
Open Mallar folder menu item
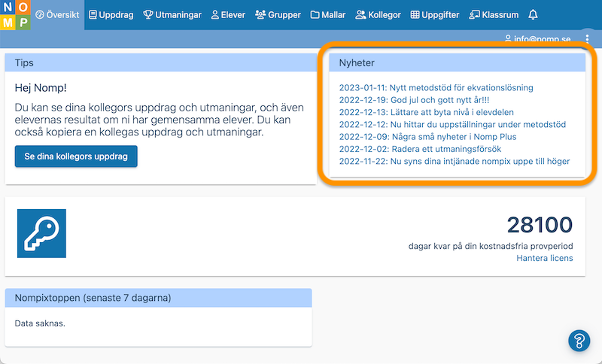pos(328,15)
